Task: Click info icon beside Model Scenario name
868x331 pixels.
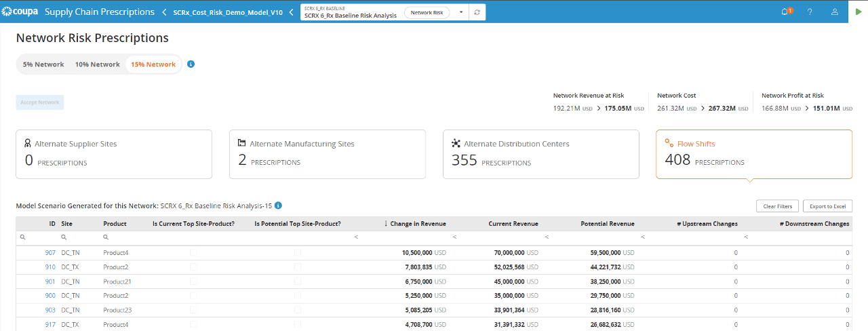Action: tap(278, 206)
